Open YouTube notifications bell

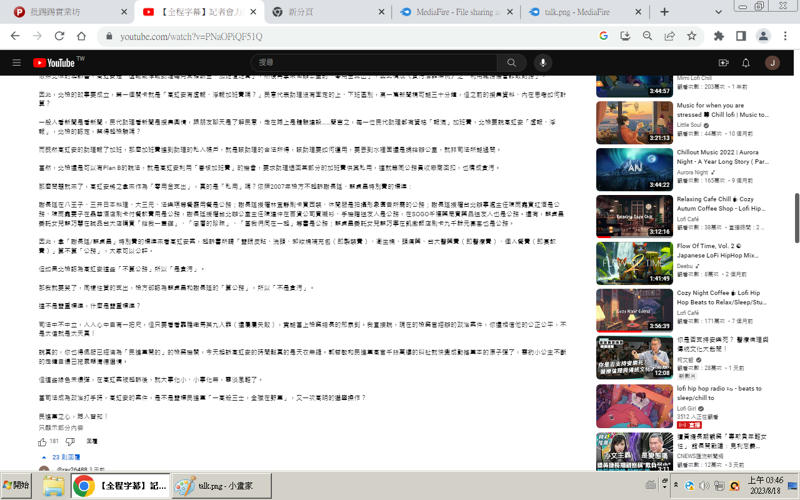pos(746,63)
